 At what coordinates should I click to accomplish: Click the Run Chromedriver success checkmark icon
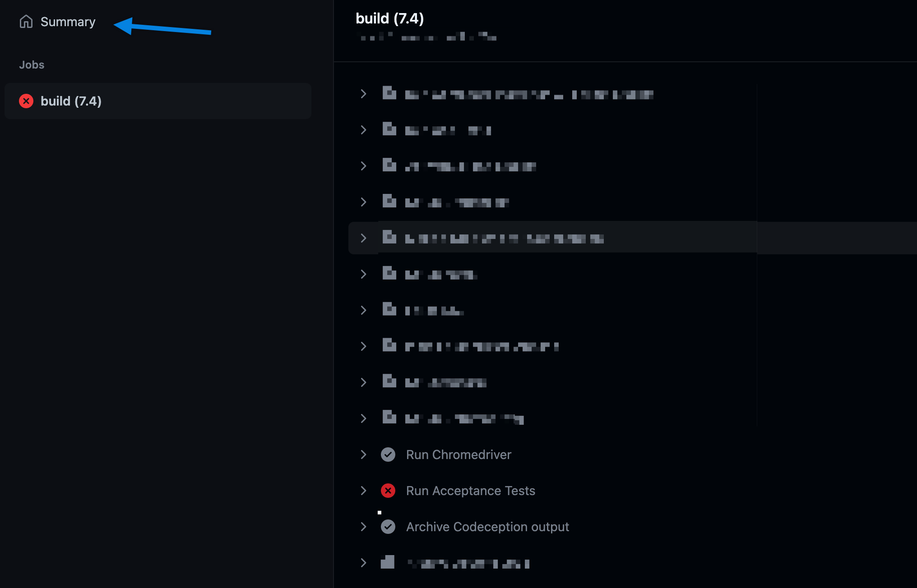tap(388, 455)
